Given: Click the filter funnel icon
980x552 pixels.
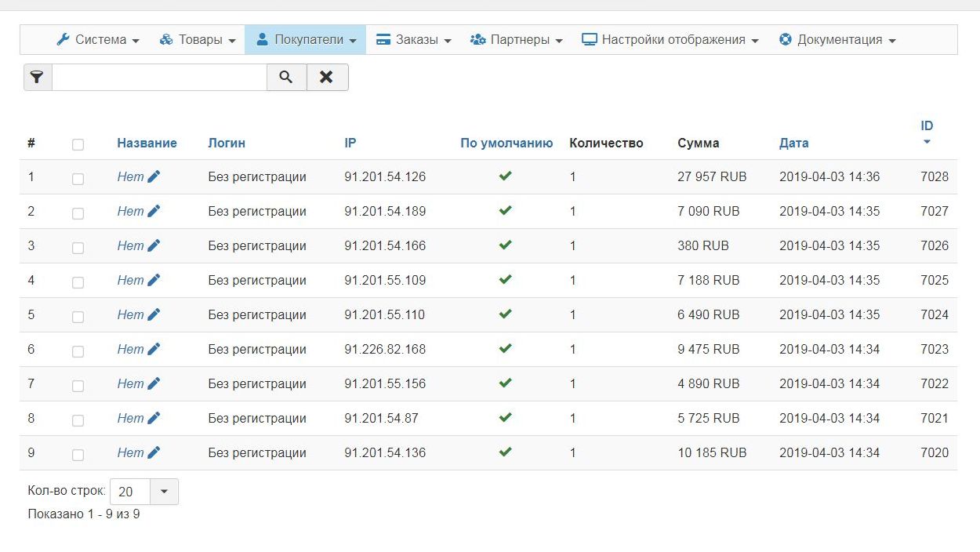Looking at the screenshot, I should click(37, 78).
